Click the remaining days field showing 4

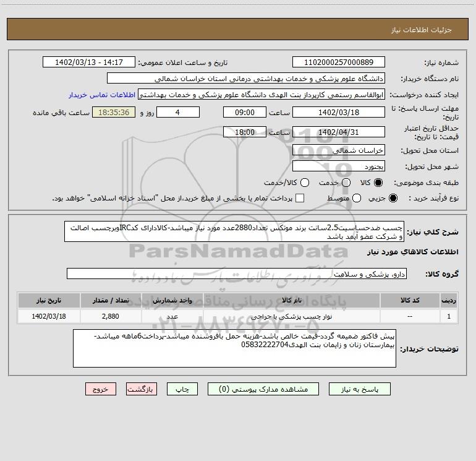[x=178, y=112]
